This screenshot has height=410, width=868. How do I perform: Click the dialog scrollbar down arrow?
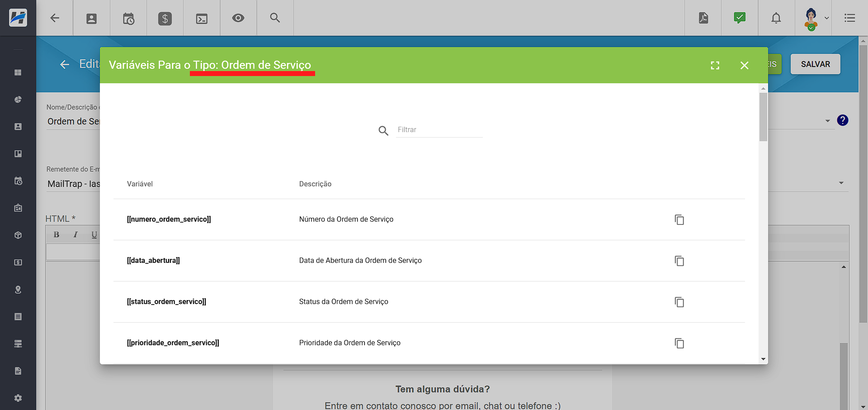763,359
